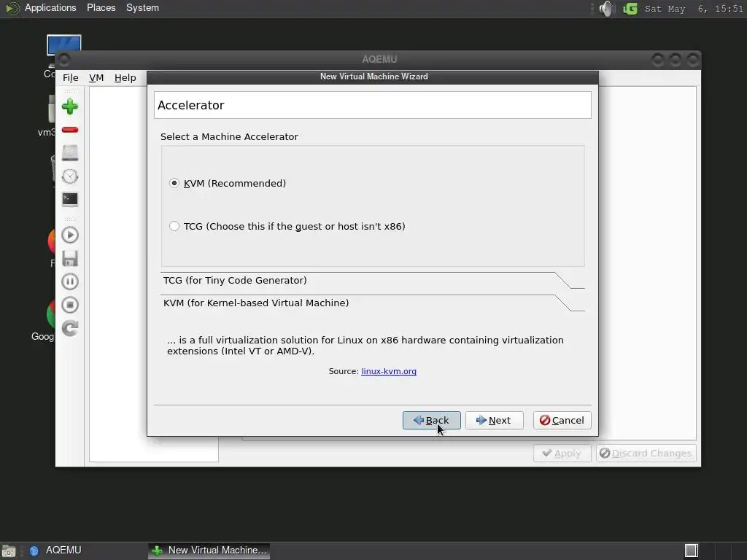Select KVM (Recommended) radio button

point(174,183)
